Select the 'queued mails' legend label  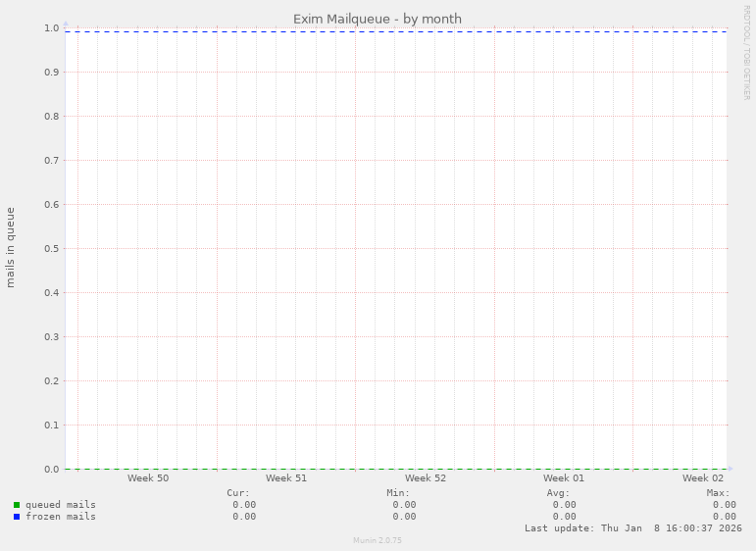(61, 505)
